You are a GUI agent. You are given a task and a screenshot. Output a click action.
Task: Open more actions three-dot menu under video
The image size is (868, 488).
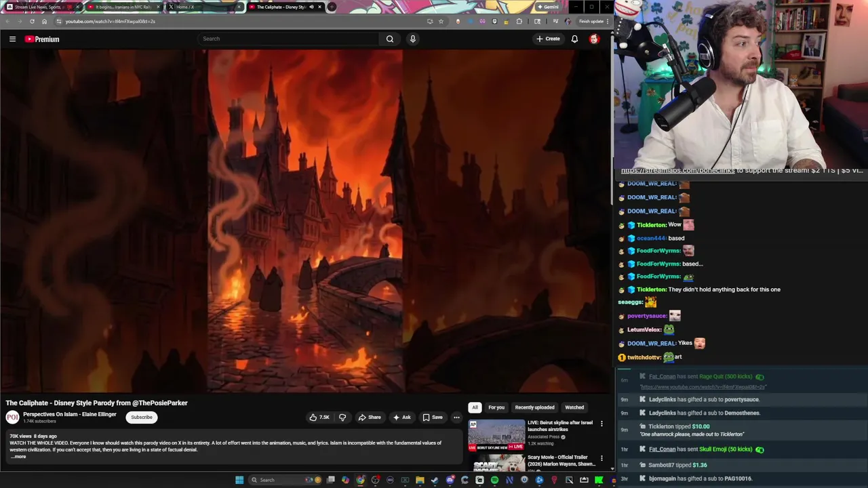click(456, 418)
